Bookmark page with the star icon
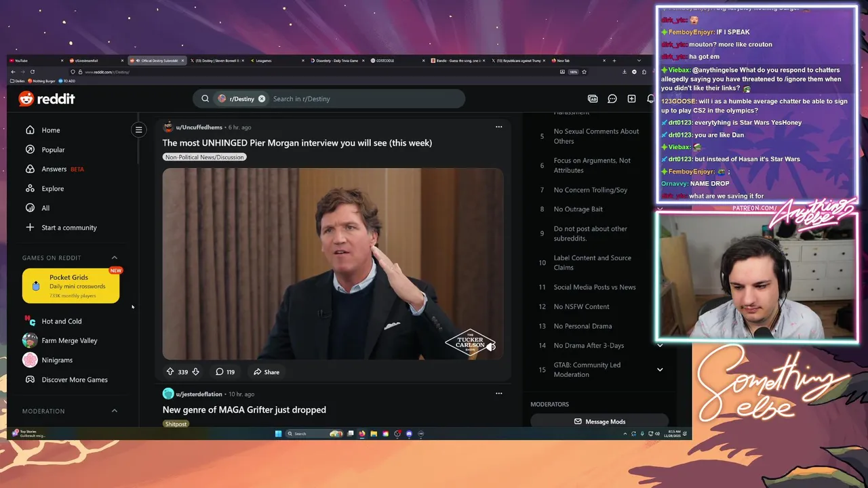This screenshot has width=868, height=488. 584,72
